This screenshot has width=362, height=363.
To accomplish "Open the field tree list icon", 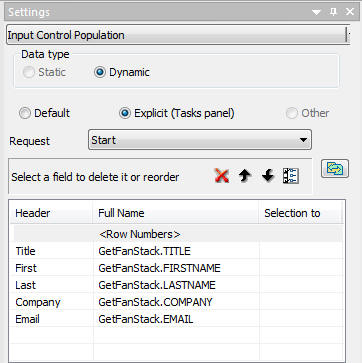I will coord(291,176).
